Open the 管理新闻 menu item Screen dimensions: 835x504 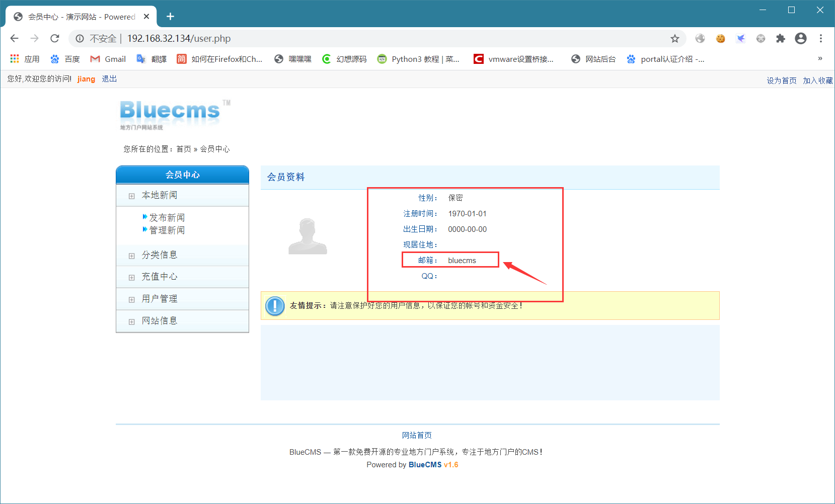(167, 230)
